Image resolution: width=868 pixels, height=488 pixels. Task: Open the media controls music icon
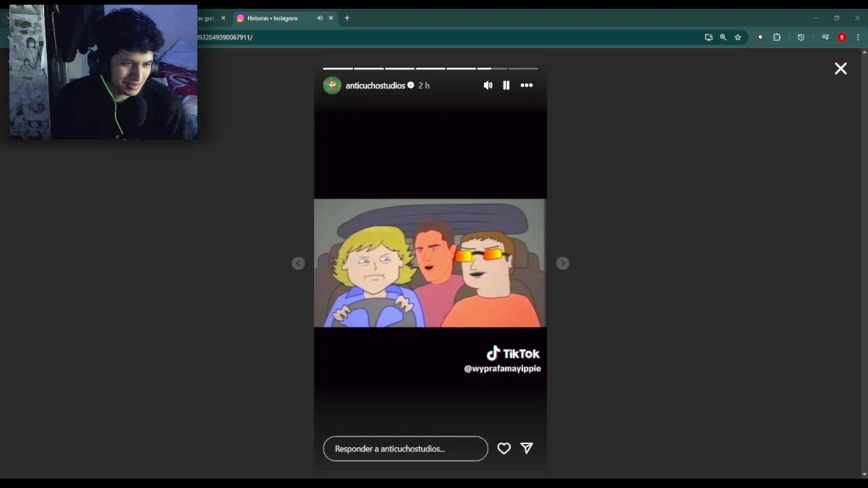tap(825, 37)
